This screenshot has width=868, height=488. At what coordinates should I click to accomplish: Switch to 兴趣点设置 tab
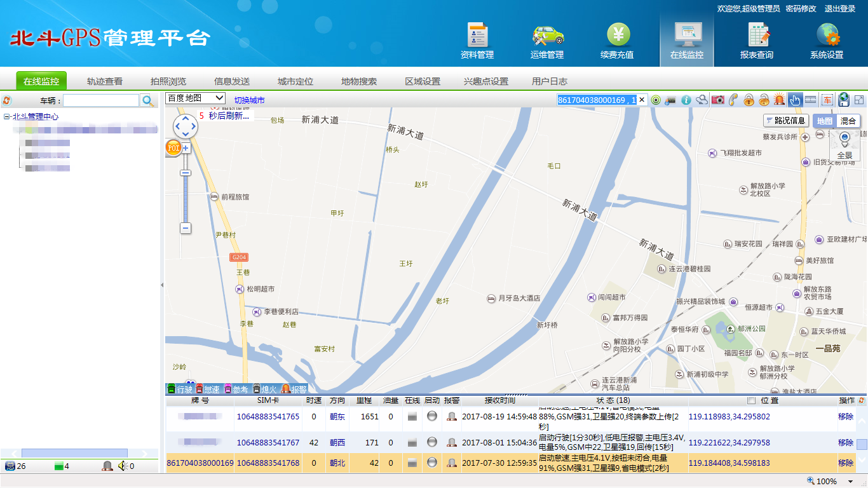tap(486, 81)
